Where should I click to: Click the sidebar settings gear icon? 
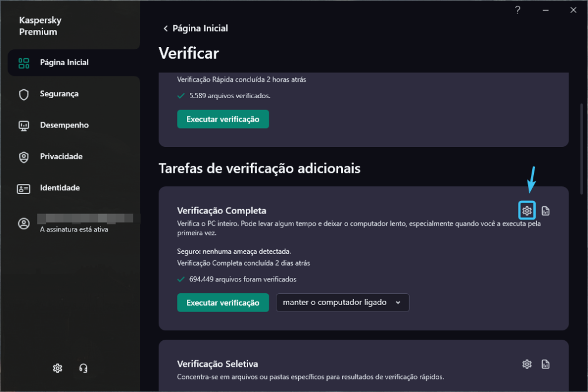click(57, 368)
